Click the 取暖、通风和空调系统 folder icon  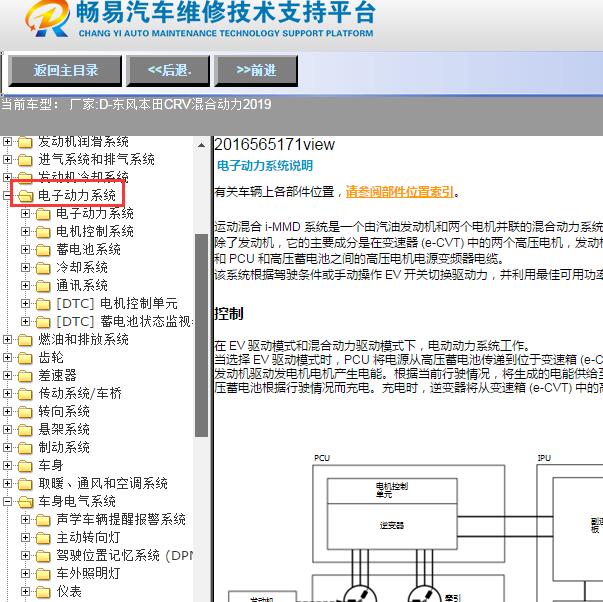(x=25, y=484)
